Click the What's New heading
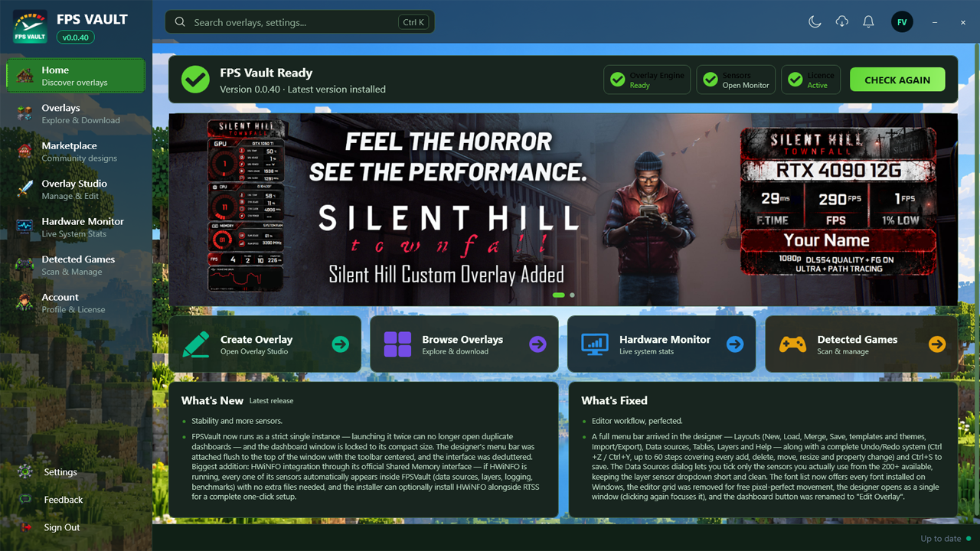This screenshot has width=980, height=551. coord(212,400)
